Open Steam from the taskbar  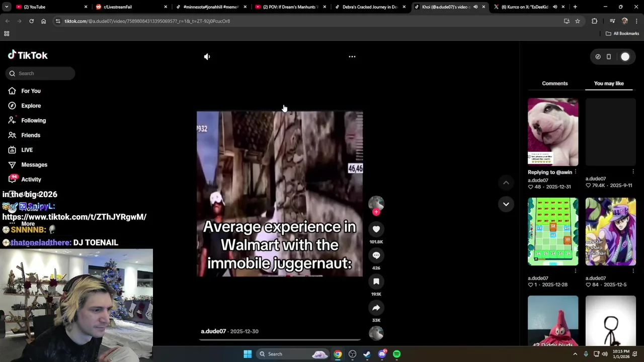(x=367, y=354)
